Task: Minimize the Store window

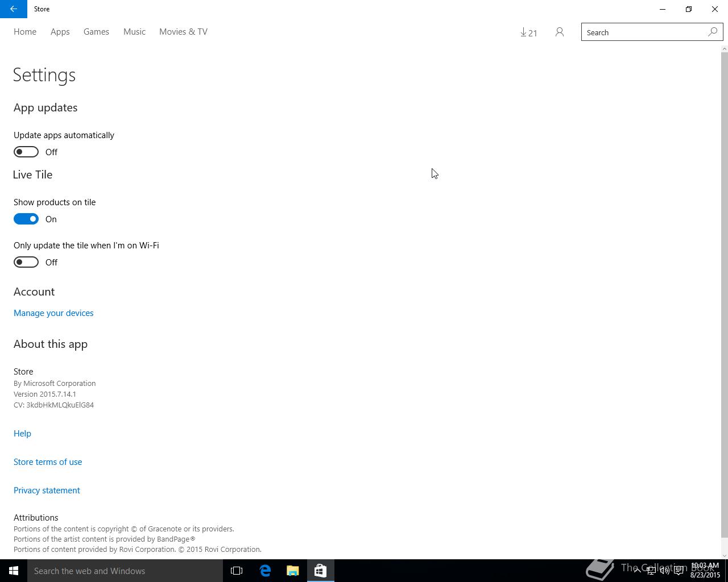Action: coord(663,9)
